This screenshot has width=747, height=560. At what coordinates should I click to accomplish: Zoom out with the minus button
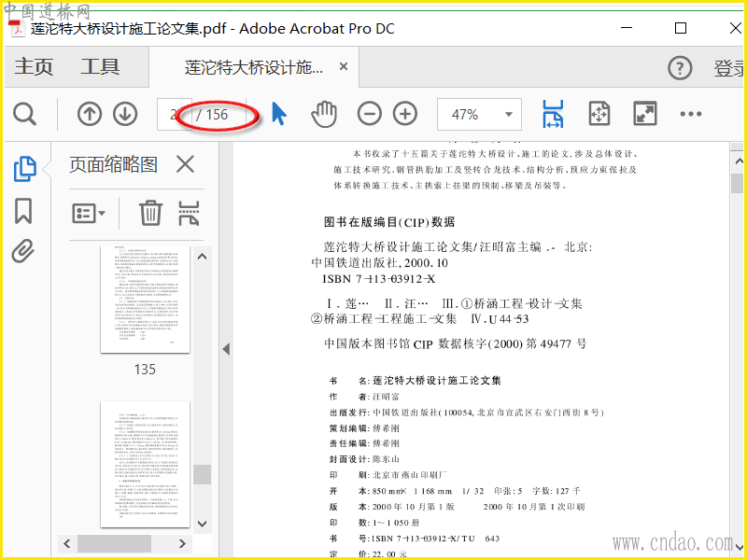pos(370,114)
